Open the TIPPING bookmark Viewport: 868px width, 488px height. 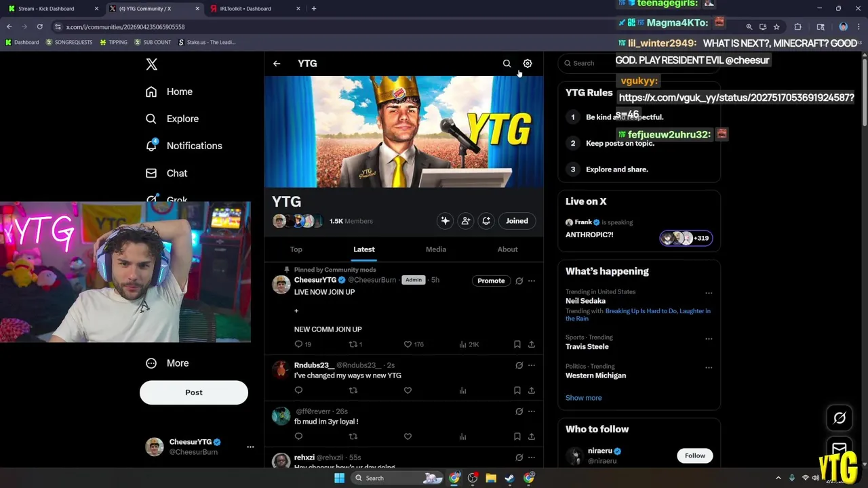(113, 42)
